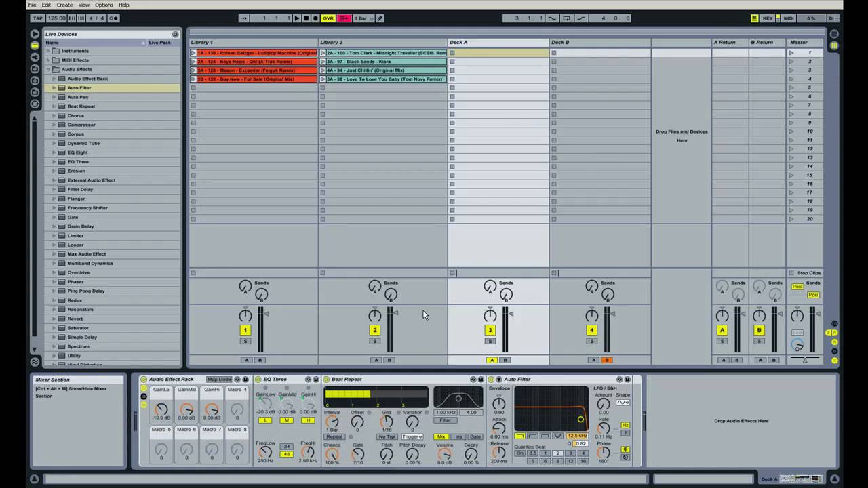Toggle A Return track activator

pyautogui.click(x=722, y=330)
